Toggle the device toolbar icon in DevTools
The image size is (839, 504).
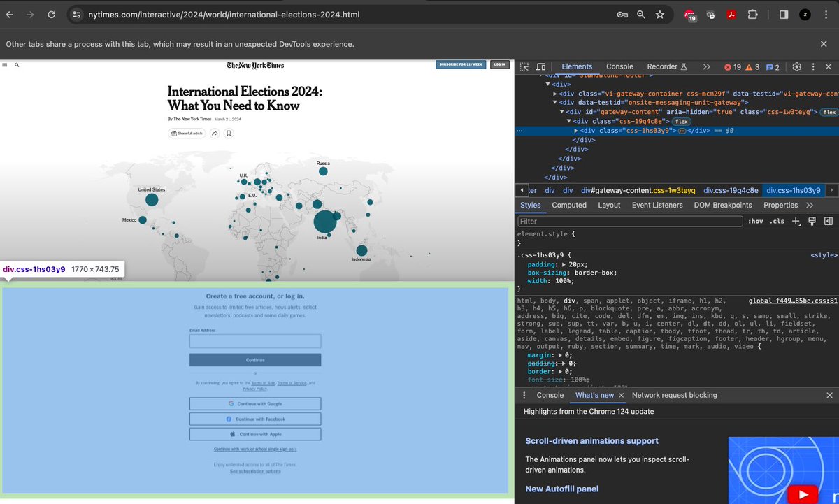[x=540, y=66]
